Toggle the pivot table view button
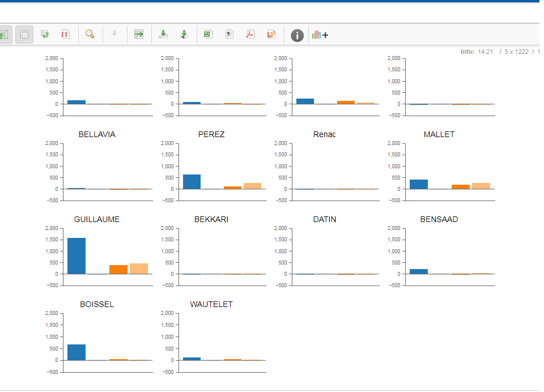Image resolution: width=544 pixels, height=392 pixels. [5, 34]
